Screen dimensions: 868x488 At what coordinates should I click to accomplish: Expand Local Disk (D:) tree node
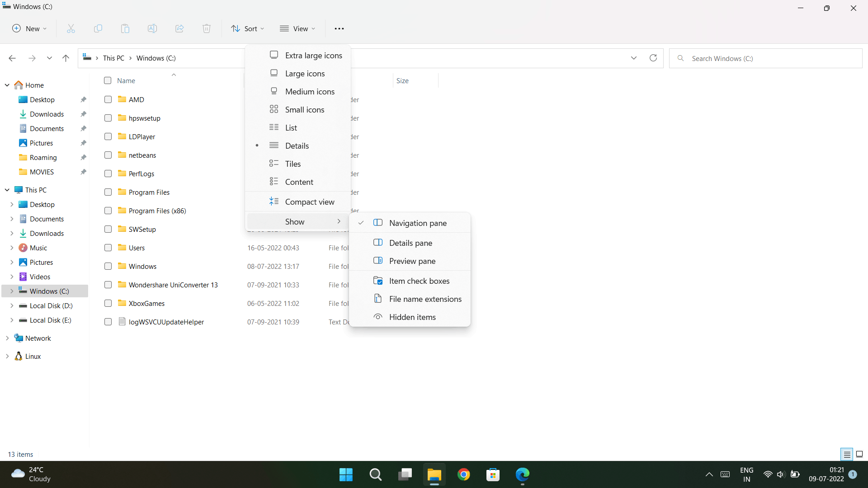(x=12, y=306)
